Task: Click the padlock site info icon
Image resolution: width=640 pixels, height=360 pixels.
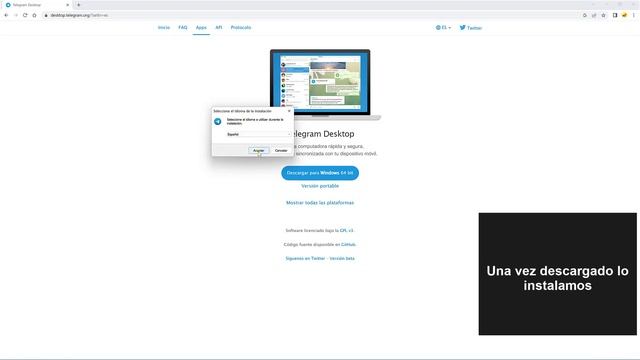Action: tap(46, 15)
